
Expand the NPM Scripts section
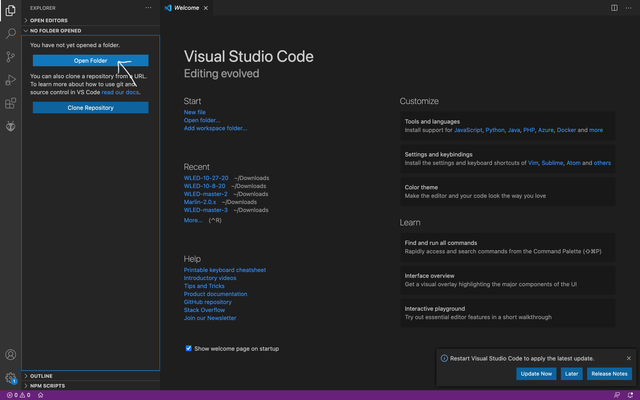pyautogui.click(x=91, y=386)
